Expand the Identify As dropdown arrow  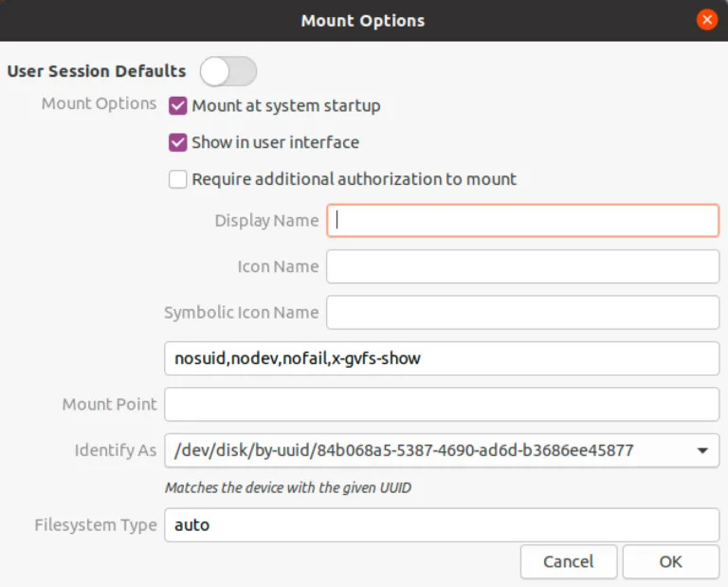[x=702, y=450]
